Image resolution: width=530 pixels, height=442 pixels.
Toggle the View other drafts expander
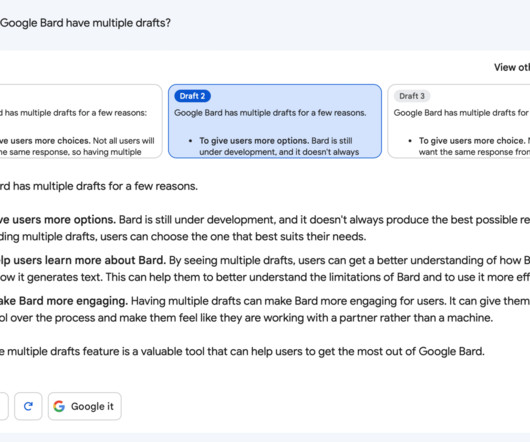[512, 67]
